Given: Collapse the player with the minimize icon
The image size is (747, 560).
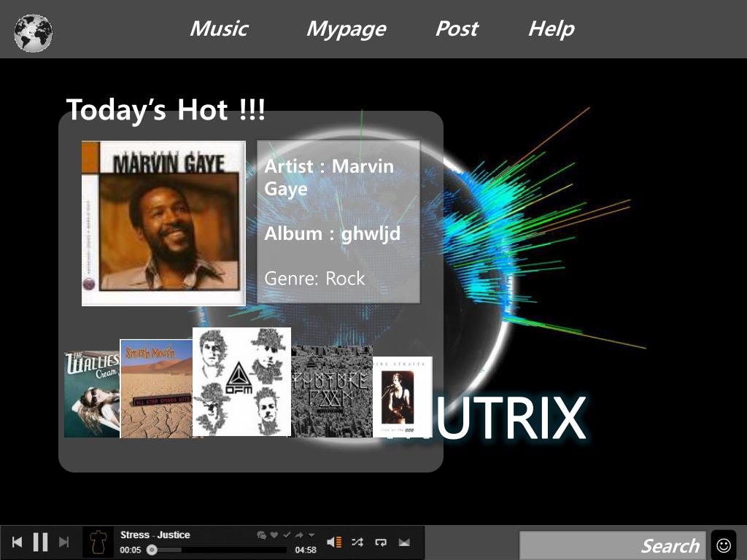Looking at the screenshot, I should tap(404, 542).
